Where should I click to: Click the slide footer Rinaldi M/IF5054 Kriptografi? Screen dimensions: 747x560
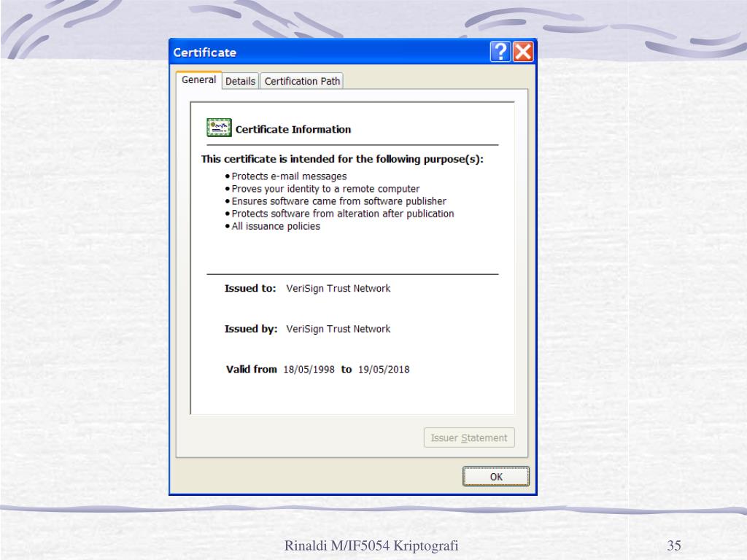point(371,545)
